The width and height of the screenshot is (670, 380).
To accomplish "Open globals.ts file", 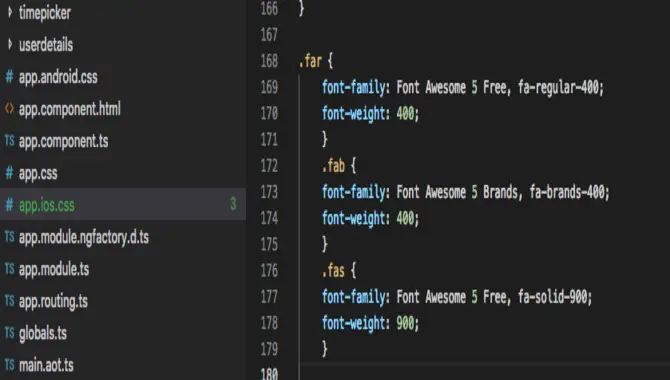I will pos(43,333).
